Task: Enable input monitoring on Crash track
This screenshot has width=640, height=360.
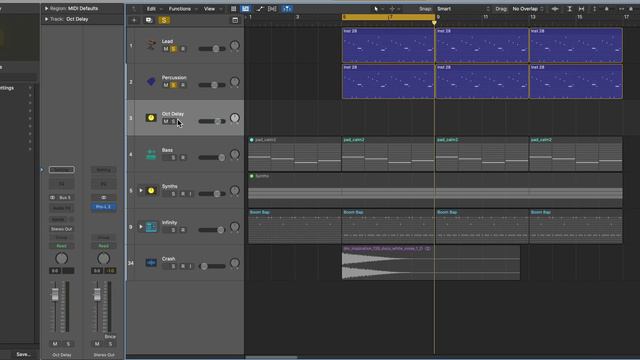Action: (x=191, y=267)
